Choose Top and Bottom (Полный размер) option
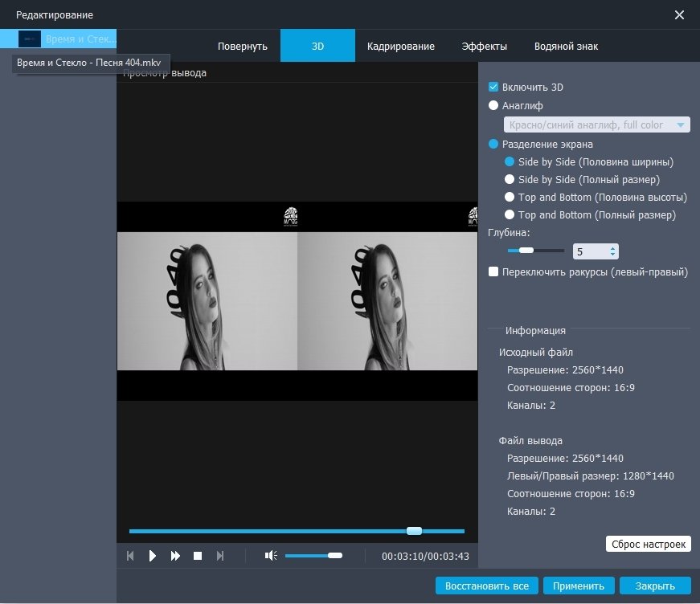Screen dimensions: 700x604 point(510,215)
